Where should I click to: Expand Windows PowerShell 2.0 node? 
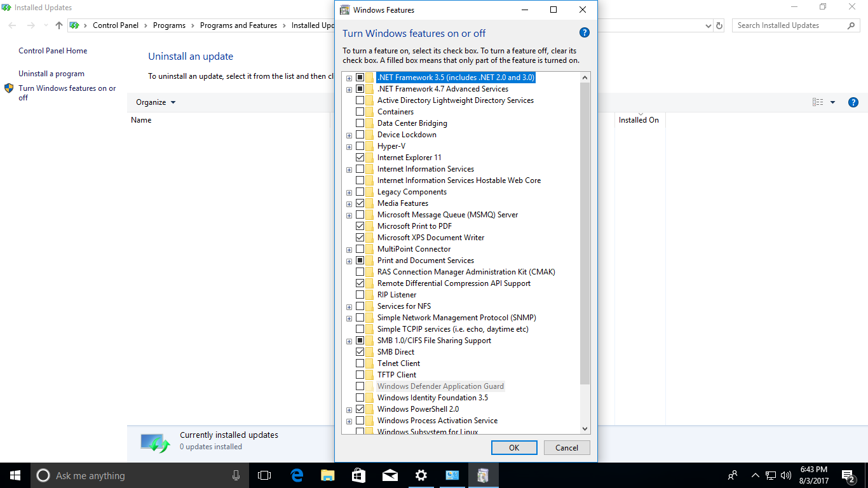(349, 410)
